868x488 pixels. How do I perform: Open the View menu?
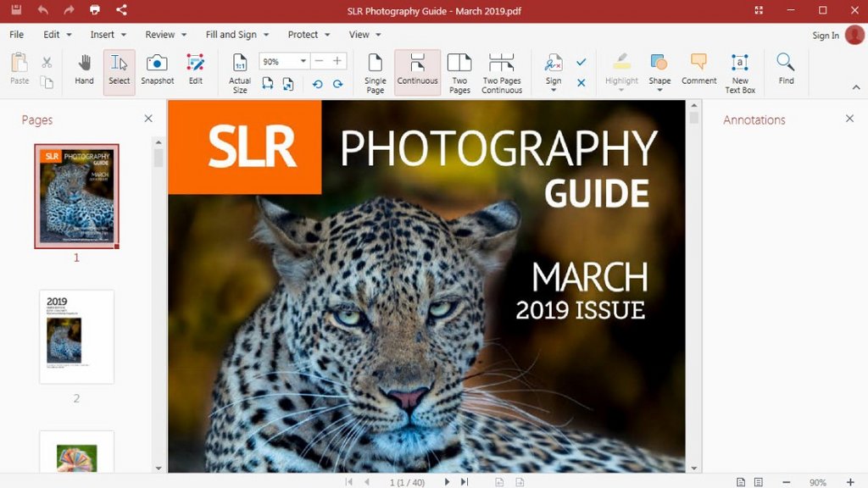point(364,34)
